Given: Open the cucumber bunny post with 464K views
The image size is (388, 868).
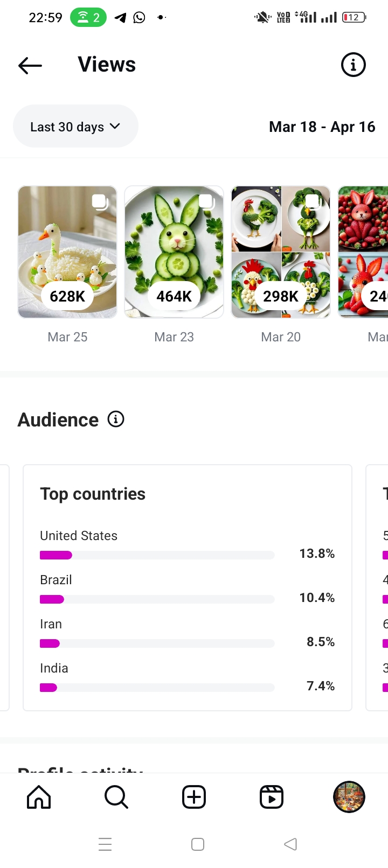Looking at the screenshot, I should [174, 251].
